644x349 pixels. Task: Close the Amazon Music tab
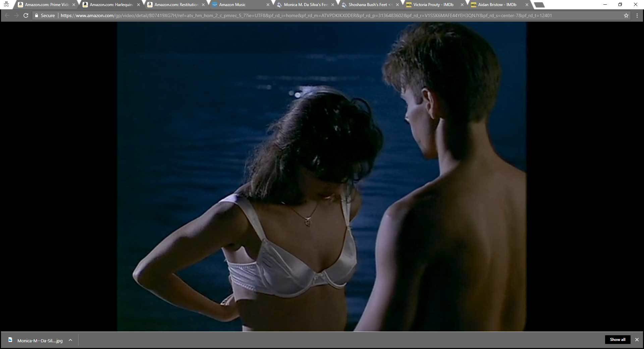268,5
